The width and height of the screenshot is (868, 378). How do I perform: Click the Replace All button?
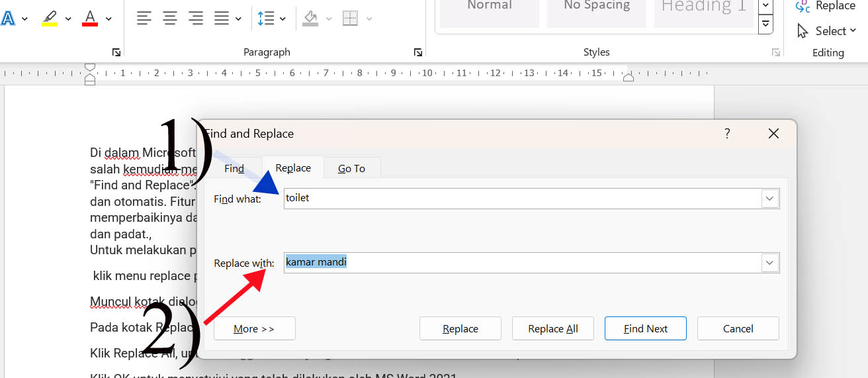553,328
